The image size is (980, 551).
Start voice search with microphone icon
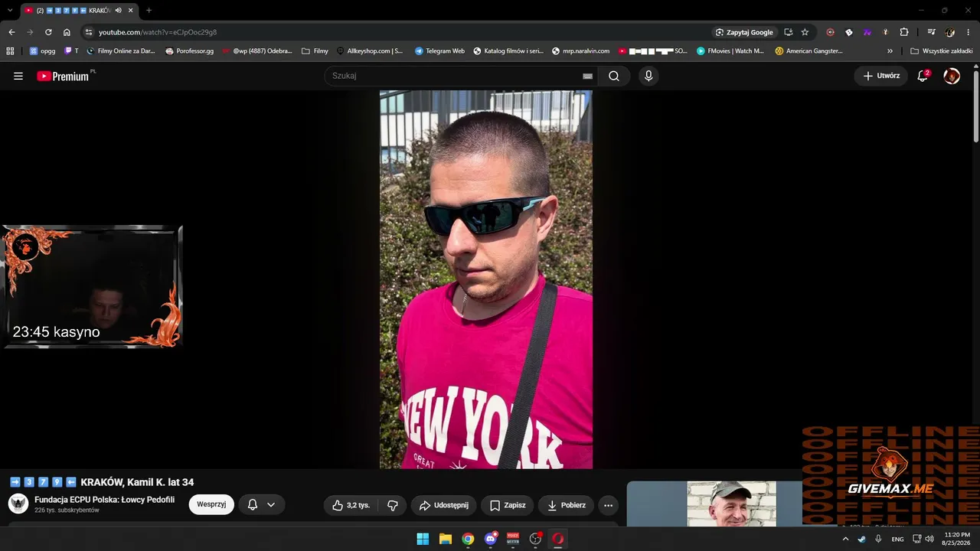[648, 76]
